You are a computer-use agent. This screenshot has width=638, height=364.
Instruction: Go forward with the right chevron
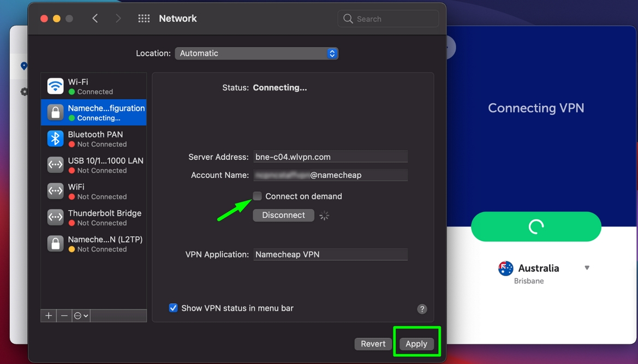(x=118, y=19)
